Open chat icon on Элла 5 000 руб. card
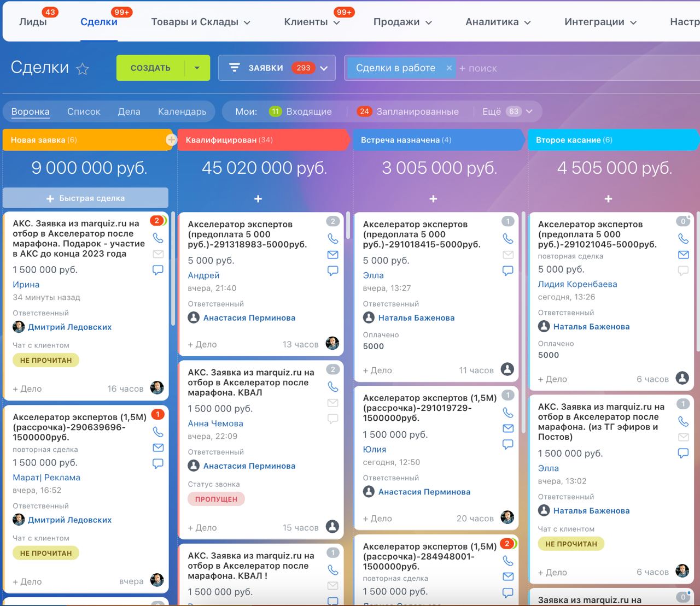 point(508,270)
